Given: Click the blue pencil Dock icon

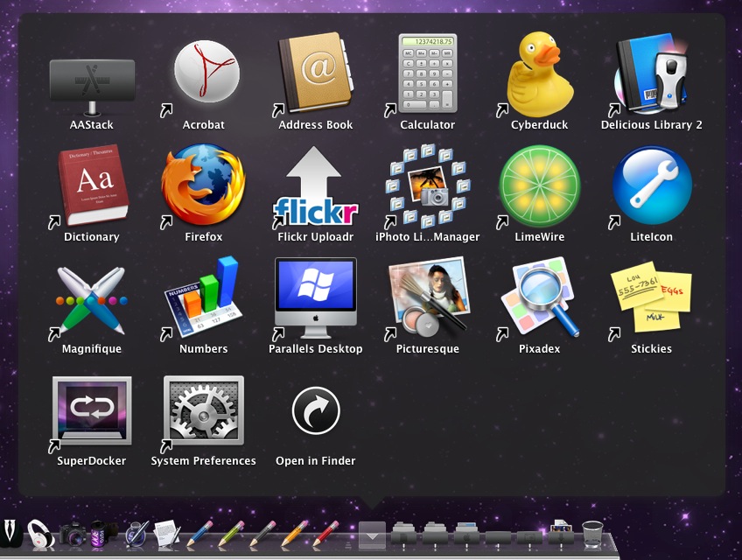Looking at the screenshot, I should pyautogui.click(x=199, y=534).
